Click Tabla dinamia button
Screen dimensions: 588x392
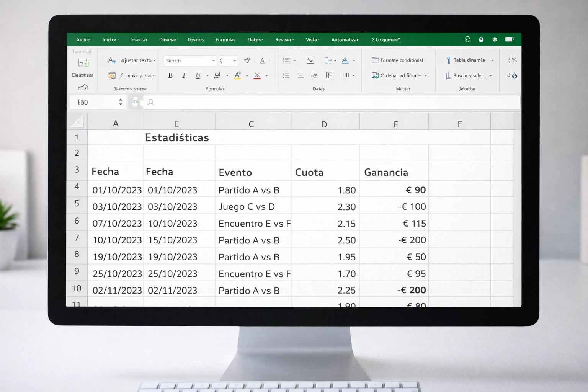click(465, 60)
